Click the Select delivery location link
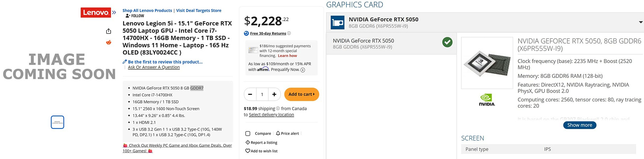Screen dimensions: 644x159 (271, 115)
